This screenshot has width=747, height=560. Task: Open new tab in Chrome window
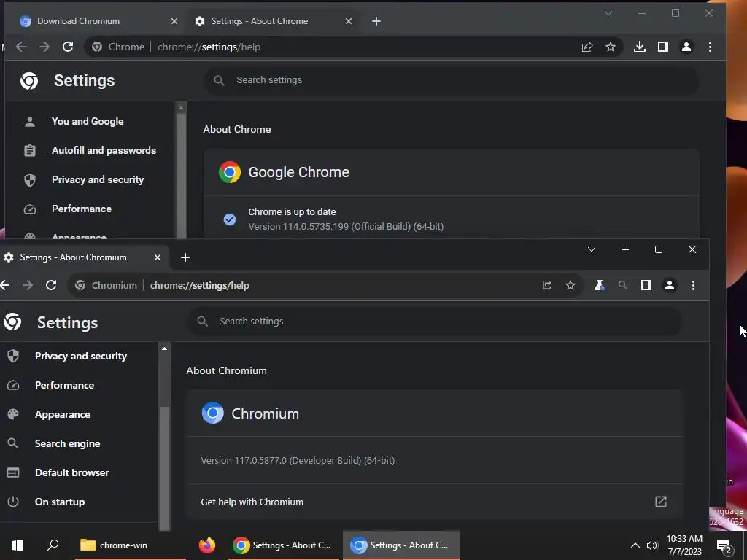click(x=376, y=21)
